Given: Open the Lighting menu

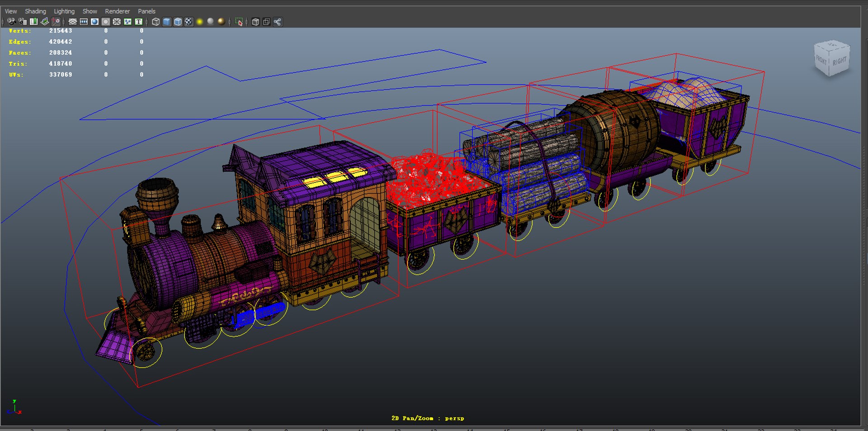Looking at the screenshot, I should coord(64,11).
